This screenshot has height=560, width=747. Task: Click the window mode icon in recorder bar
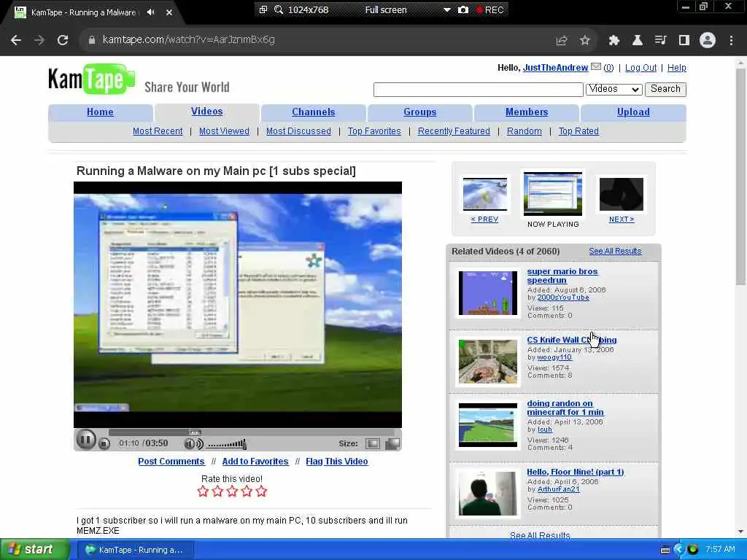click(263, 9)
